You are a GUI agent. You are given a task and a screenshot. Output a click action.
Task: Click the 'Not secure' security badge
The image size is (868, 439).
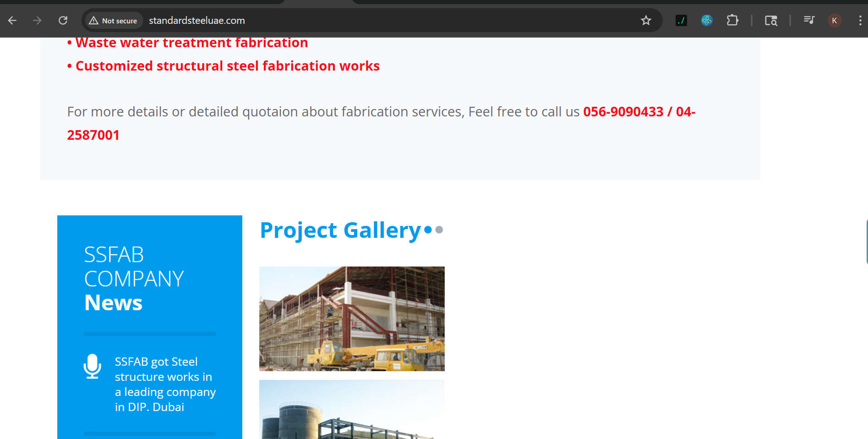(x=113, y=20)
